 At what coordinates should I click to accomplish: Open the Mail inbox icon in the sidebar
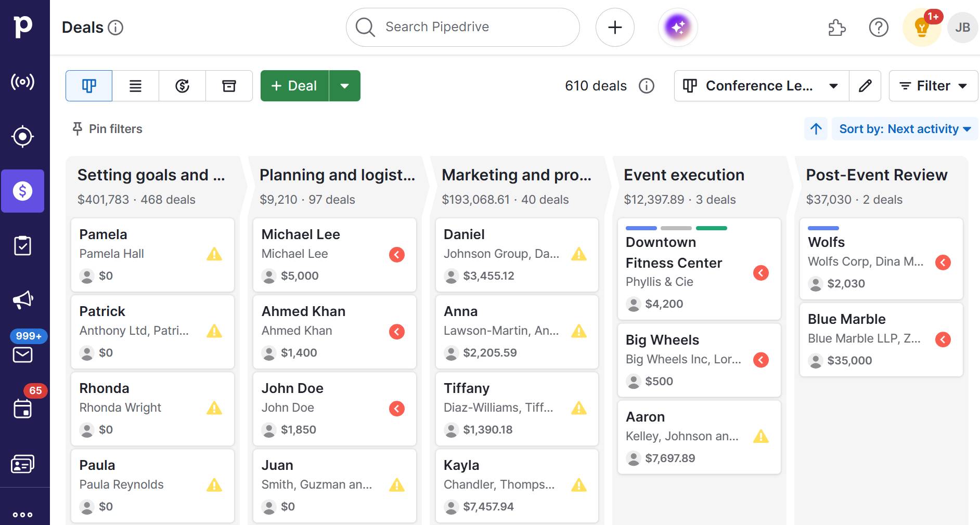[x=23, y=355]
